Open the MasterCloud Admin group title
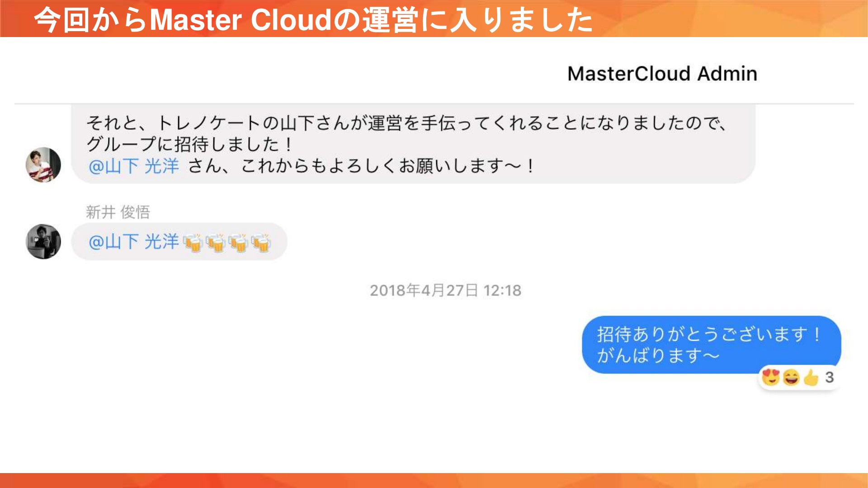The height and width of the screenshot is (488, 868). pyautogui.click(x=662, y=73)
